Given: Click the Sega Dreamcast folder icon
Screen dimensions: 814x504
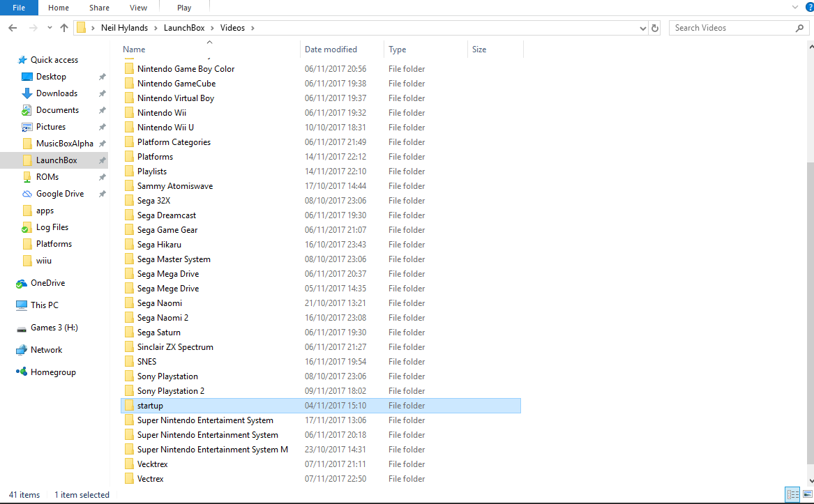Looking at the screenshot, I should coord(129,215).
